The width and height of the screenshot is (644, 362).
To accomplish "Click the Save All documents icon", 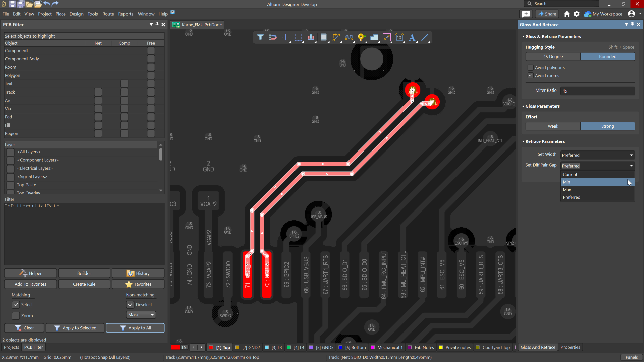I will [x=21, y=4].
